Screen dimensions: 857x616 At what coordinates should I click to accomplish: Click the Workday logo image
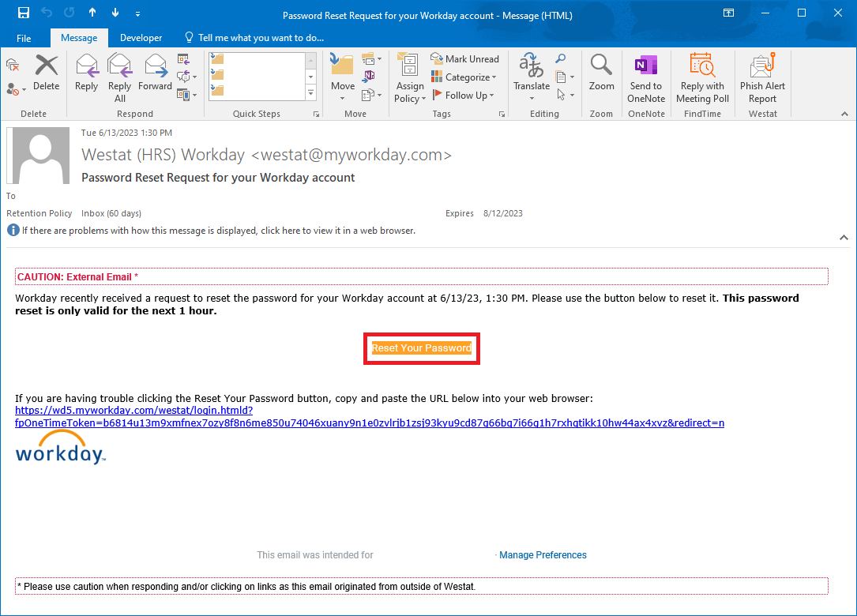tap(60, 447)
